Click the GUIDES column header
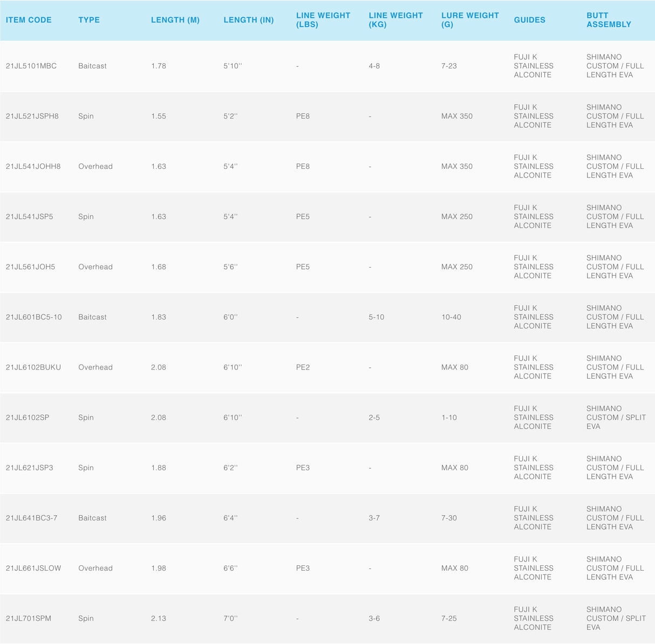This screenshot has width=655, height=644. [529, 20]
